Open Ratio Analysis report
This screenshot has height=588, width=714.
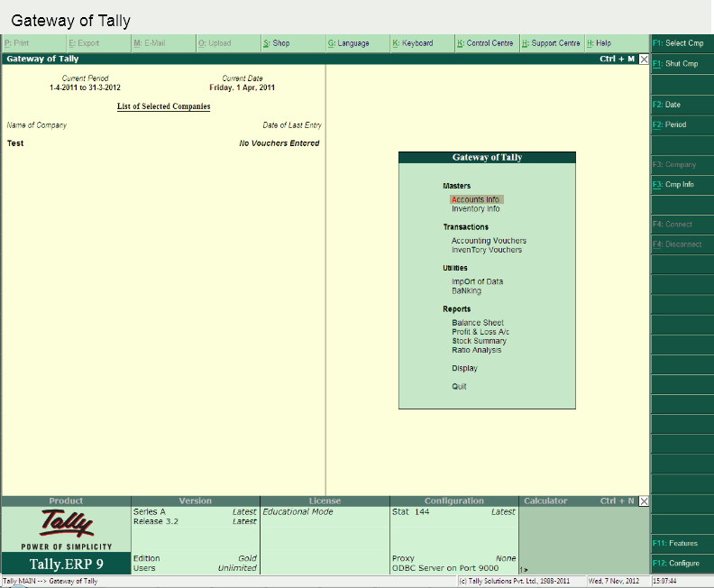(476, 350)
